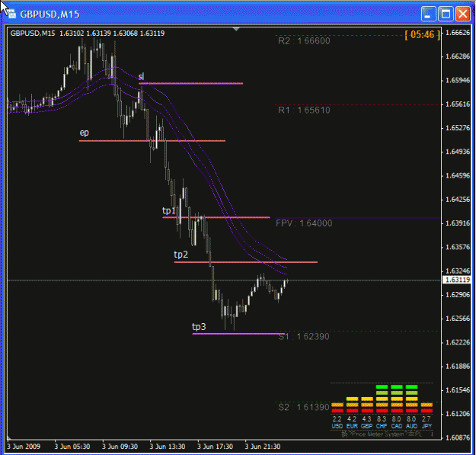Click the EUR strength meter bar

(x=352, y=405)
